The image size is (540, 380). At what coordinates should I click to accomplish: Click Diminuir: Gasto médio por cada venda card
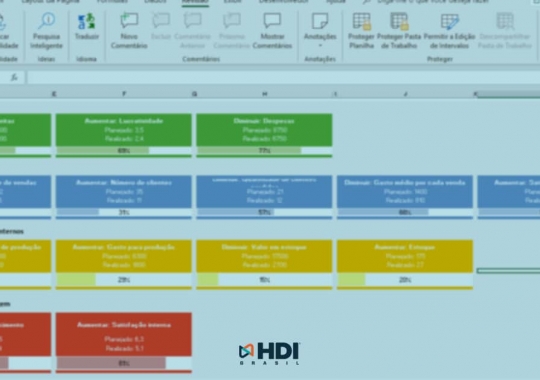pos(405,192)
